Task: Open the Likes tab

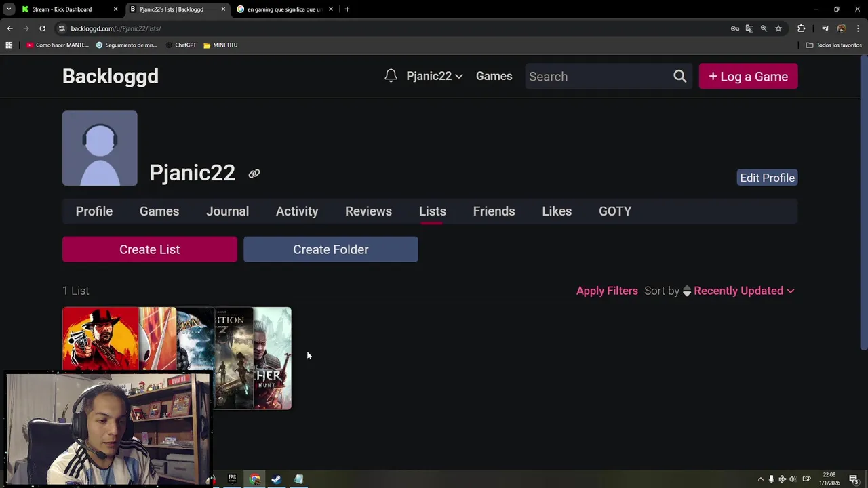Action: coord(557,211)
